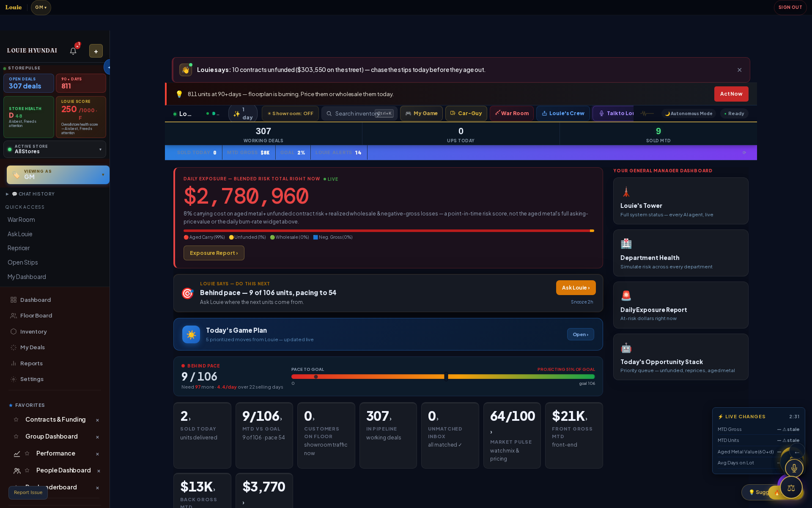Click the Open Stips quick access link
The height and width of the screenshot is (508, 812).
[23, 262]
